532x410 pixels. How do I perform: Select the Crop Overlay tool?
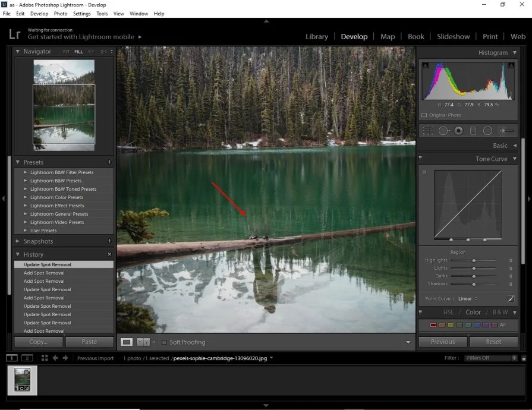point(428,130)
